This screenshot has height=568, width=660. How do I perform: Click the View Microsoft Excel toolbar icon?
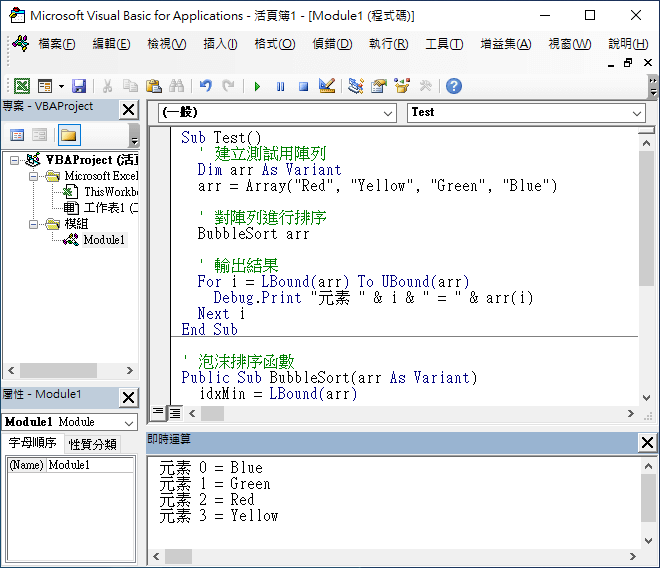[x=22, y=86]
